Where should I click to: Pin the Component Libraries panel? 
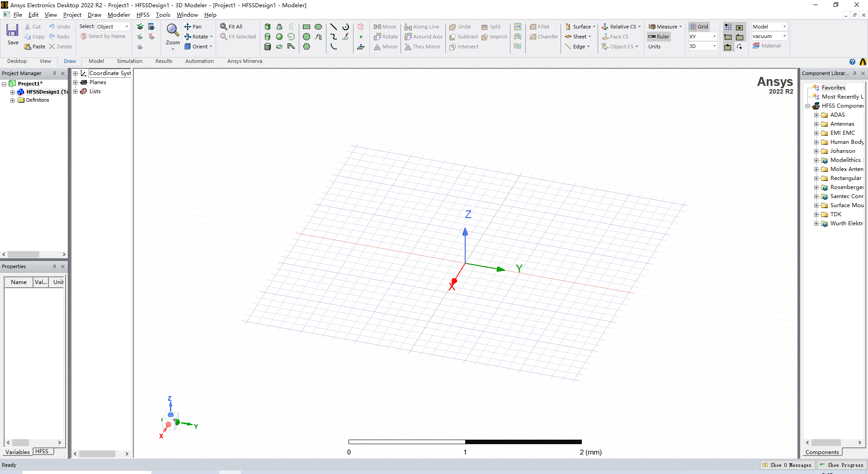click(854, 73)
